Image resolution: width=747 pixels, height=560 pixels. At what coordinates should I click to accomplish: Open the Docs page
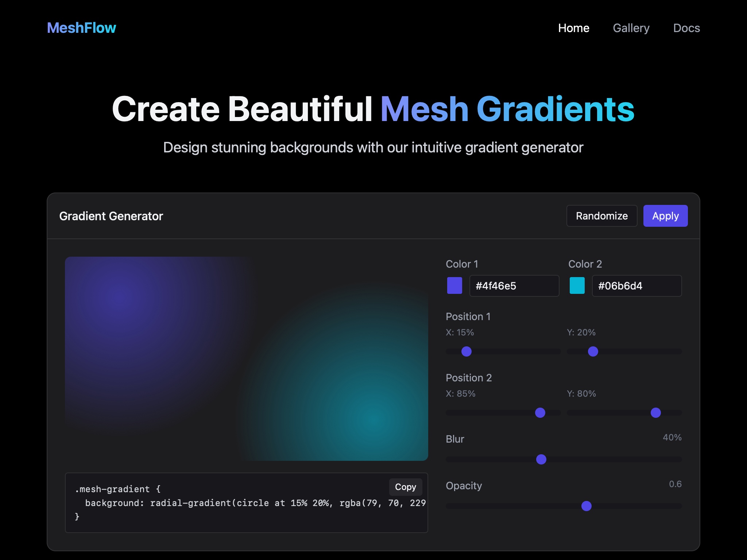pyautogui.click(x=686, y=28)
